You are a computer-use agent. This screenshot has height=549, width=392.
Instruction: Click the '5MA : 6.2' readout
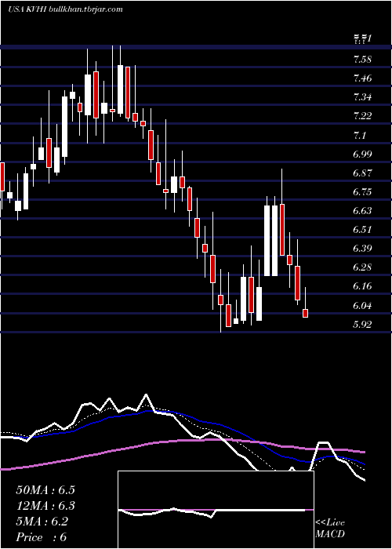point(42,522)
